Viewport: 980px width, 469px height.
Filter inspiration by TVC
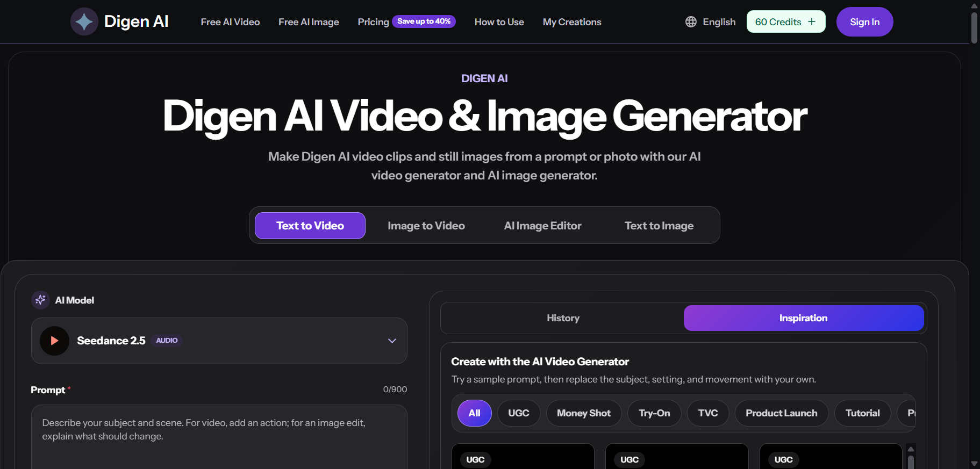tap(708, 413)
